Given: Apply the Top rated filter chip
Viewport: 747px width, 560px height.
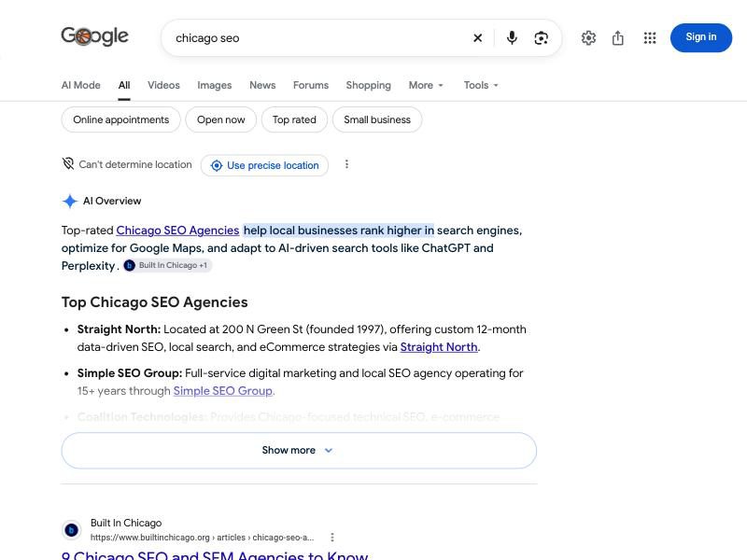Looking at the screenshot, I should point(294,119).
